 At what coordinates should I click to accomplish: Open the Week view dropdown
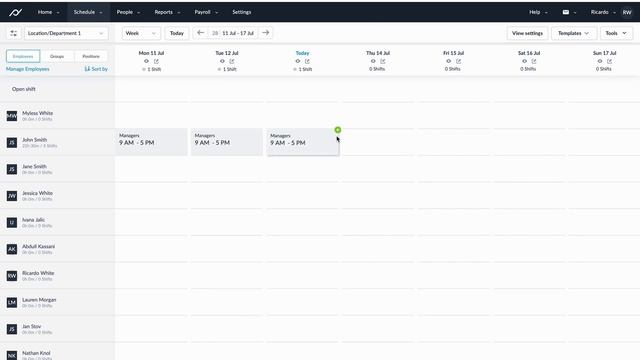(x=141, y=33)
